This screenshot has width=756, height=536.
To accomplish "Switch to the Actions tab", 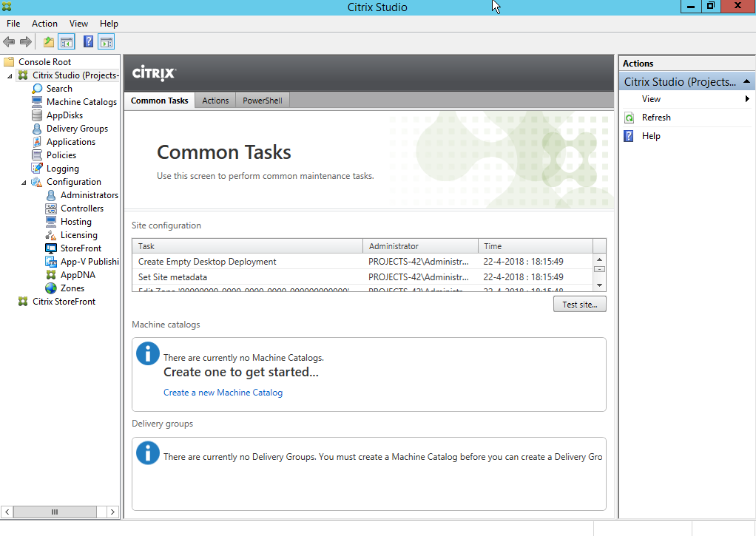I will tap(215, 101).
